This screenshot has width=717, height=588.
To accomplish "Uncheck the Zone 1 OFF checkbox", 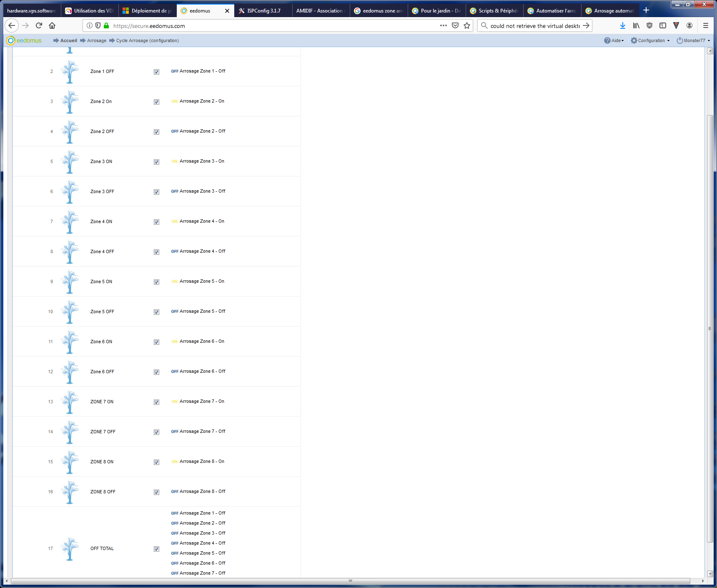I will 156,72.
